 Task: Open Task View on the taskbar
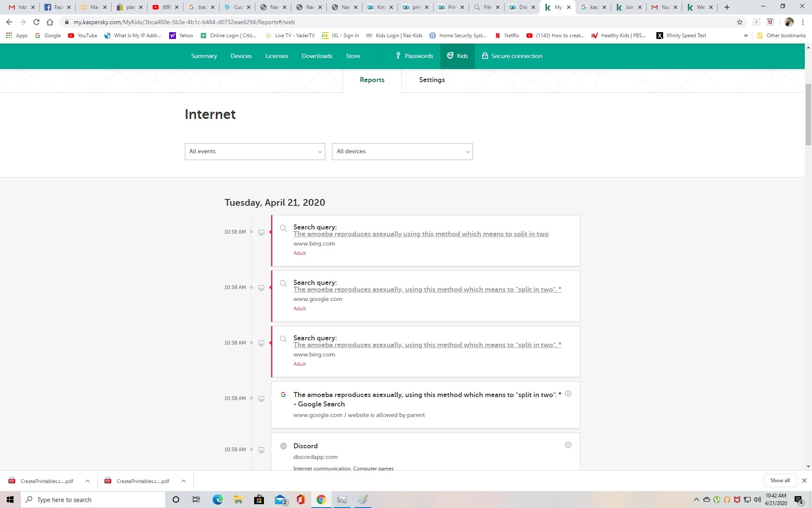(196, 500)
